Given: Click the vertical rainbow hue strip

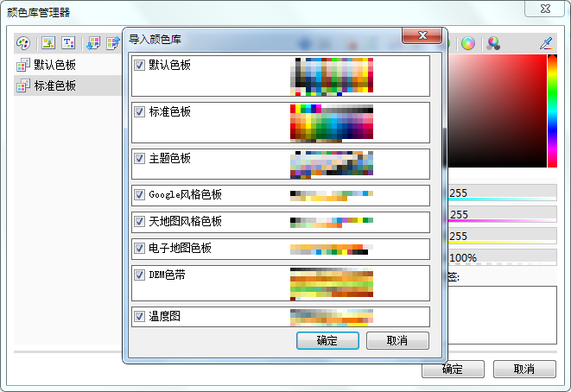Looking at the screenshot, I should click(552, 112).
